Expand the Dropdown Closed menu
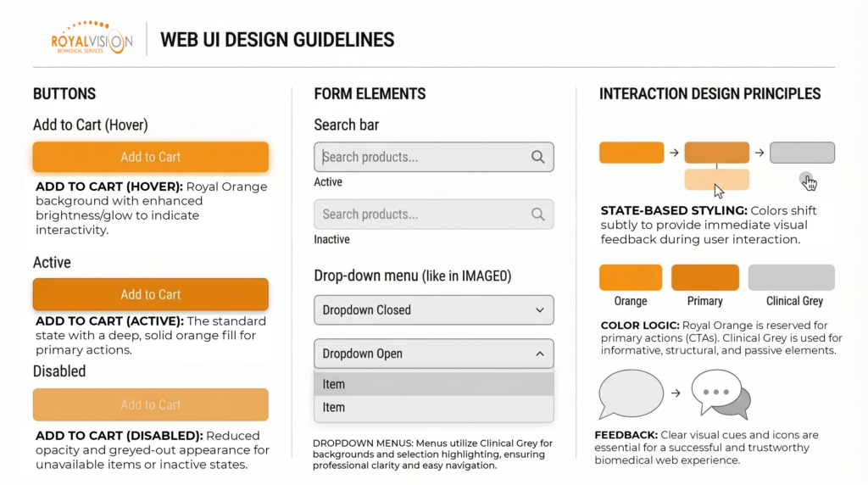The width and height of the screenshot is (868, 485). [433, 310]
